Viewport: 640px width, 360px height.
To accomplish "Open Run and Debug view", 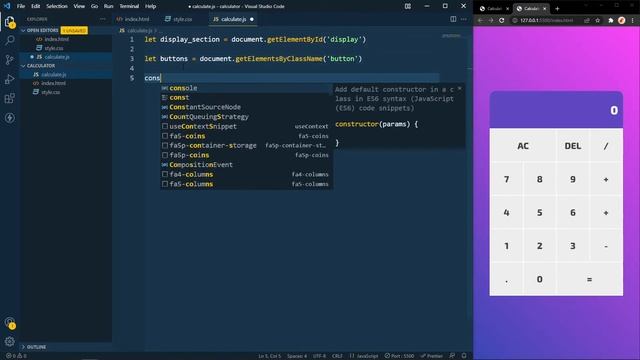I will pos(10,79).
